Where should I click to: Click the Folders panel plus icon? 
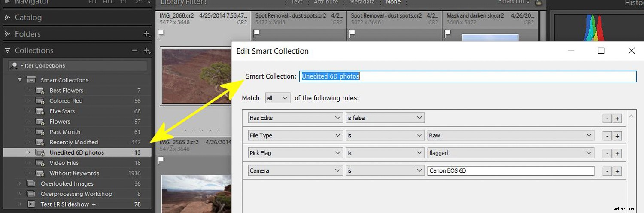147,34
